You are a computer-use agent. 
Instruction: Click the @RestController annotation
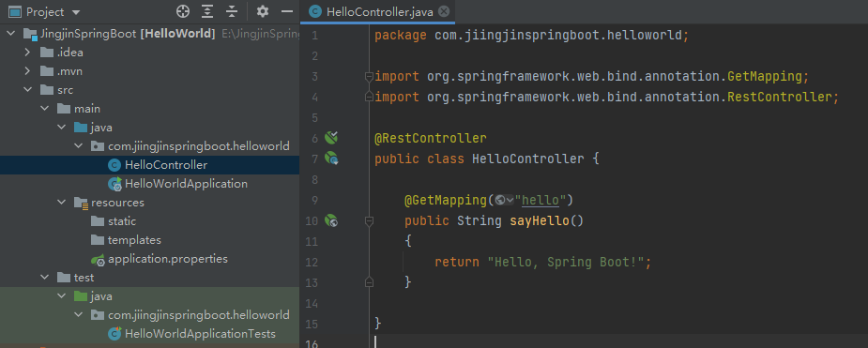(430, 138)
